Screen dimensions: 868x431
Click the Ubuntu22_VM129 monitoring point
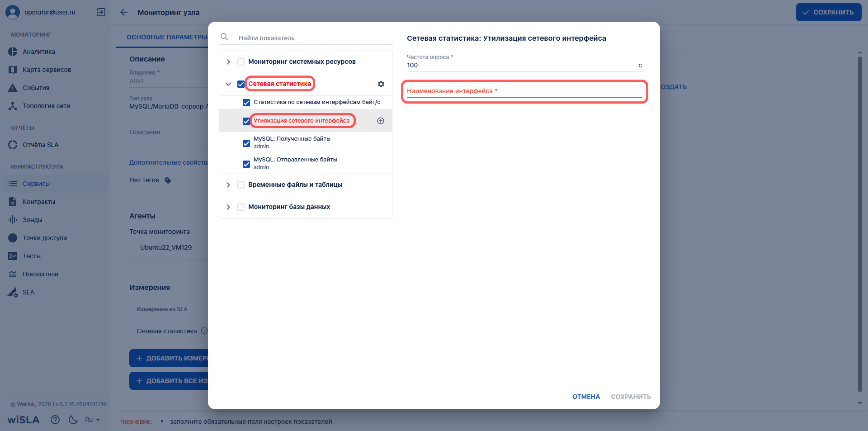166,247
